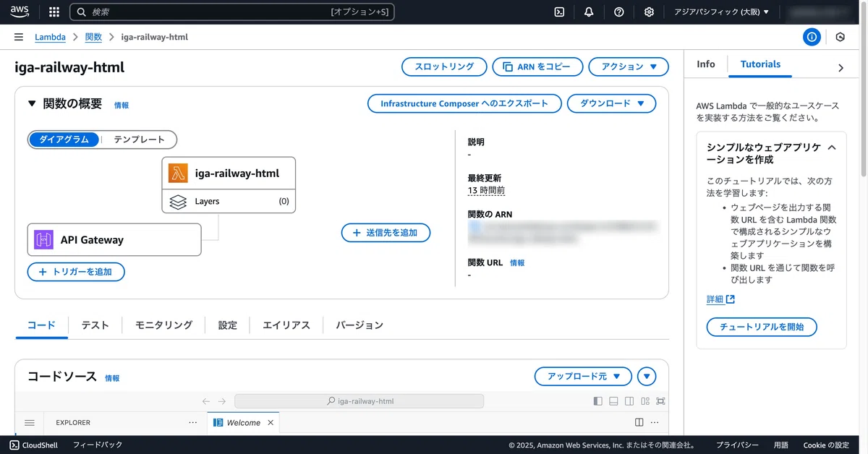
Task: Go back in the code editor
Action: coord(206,401)
